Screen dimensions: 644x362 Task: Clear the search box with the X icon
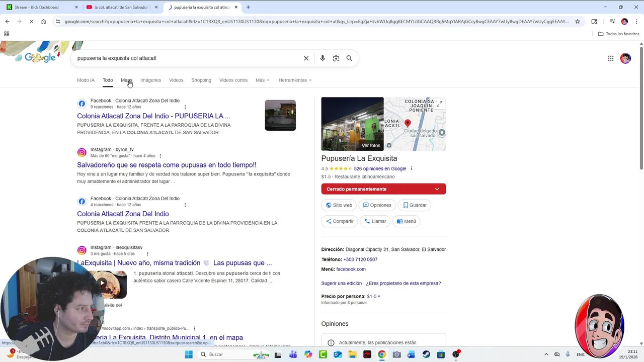point(306,58)
